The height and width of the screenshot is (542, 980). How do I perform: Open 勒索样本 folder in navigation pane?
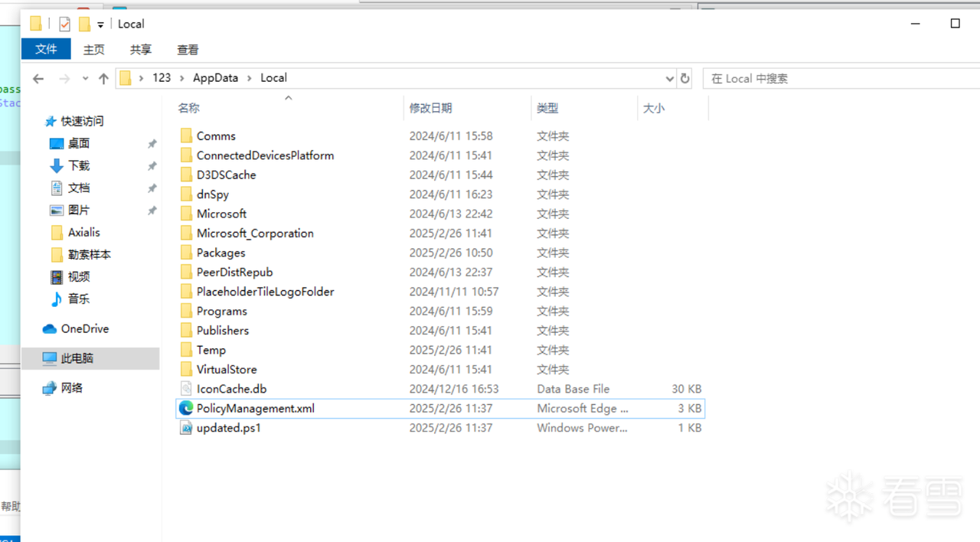89,254
